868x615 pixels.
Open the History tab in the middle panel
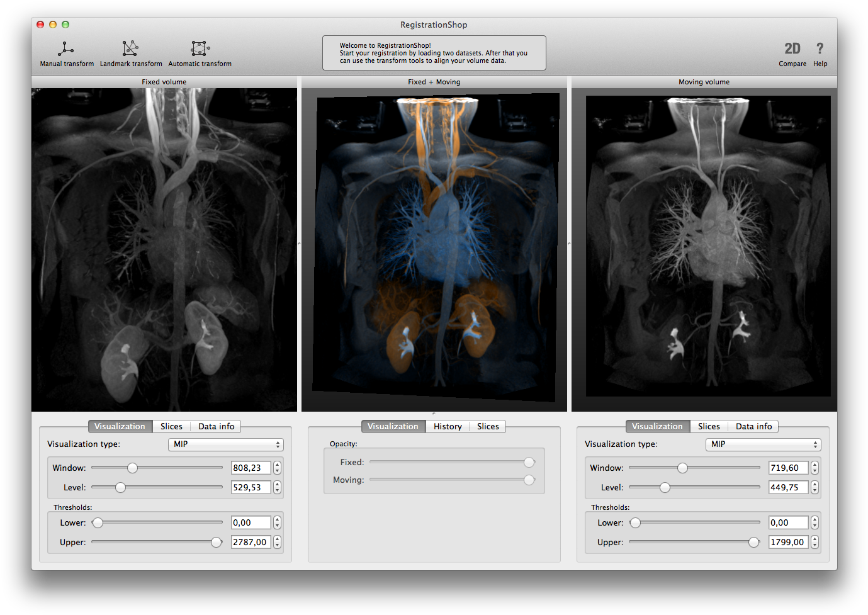coord(447,426)
